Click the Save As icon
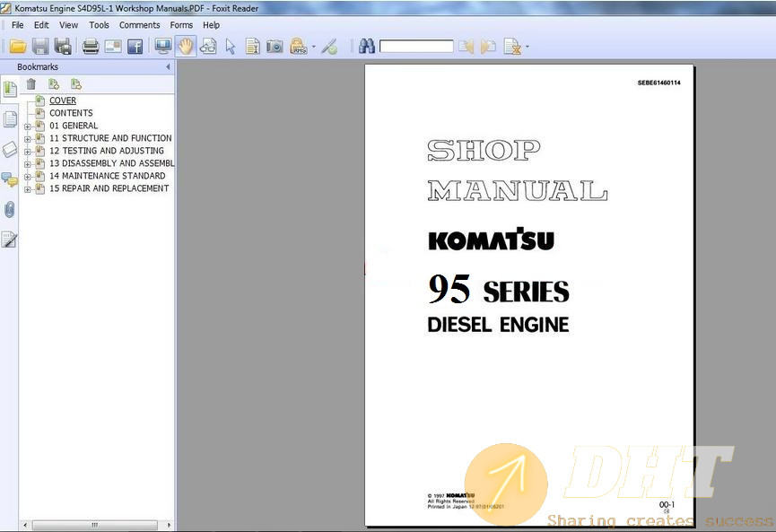Screen dimensions: 776x532 point(63,47)
